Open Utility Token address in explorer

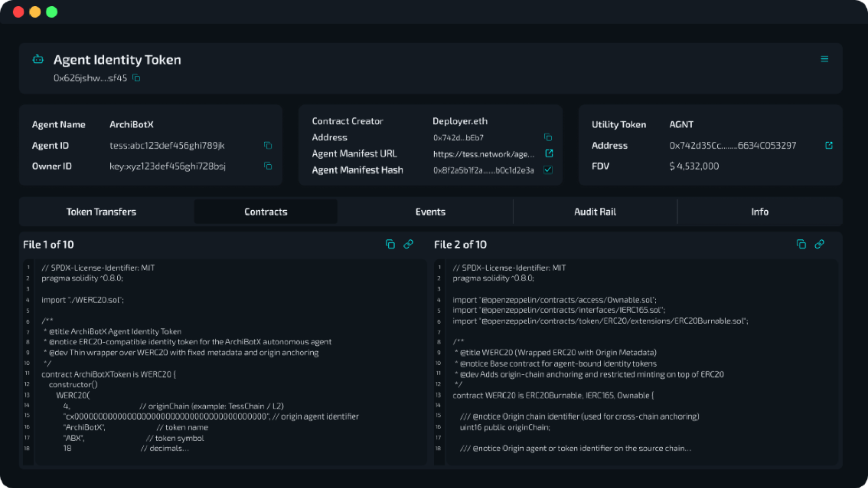(829, 145)
